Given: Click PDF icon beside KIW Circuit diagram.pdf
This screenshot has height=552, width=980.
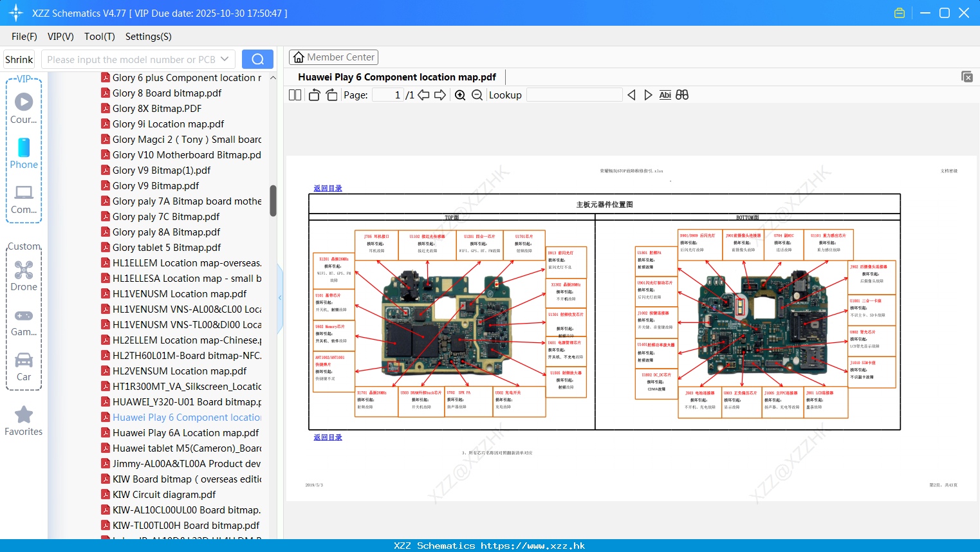Looking at the screenshot, I should click(106, 494).
